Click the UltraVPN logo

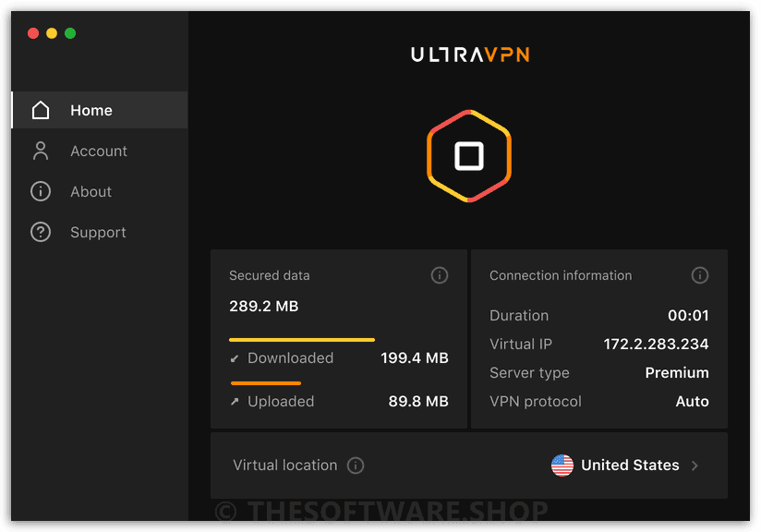[470, 54]
